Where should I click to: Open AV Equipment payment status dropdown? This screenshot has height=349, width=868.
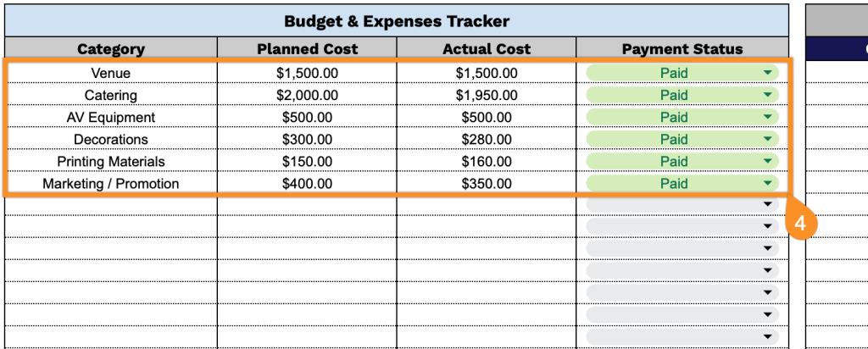(768, 117)
